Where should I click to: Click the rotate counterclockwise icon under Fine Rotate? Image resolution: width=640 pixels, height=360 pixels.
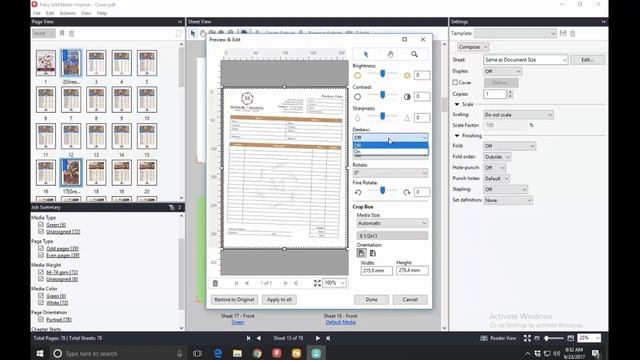(358, 192)
